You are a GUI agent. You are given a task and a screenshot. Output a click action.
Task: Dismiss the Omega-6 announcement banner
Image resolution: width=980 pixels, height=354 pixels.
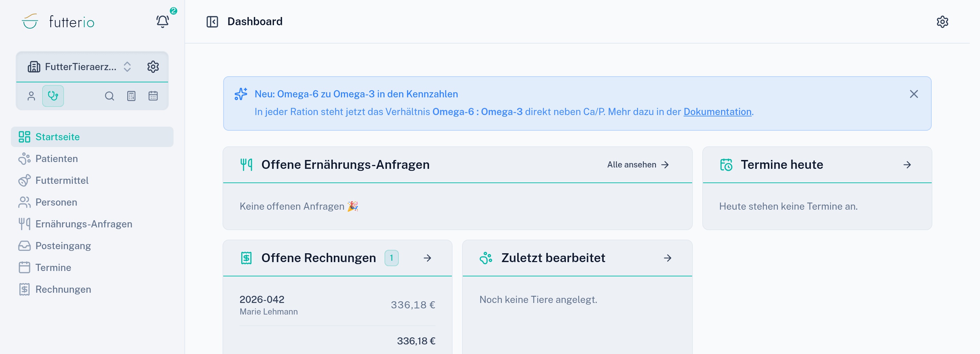click(x=913, y=94)
